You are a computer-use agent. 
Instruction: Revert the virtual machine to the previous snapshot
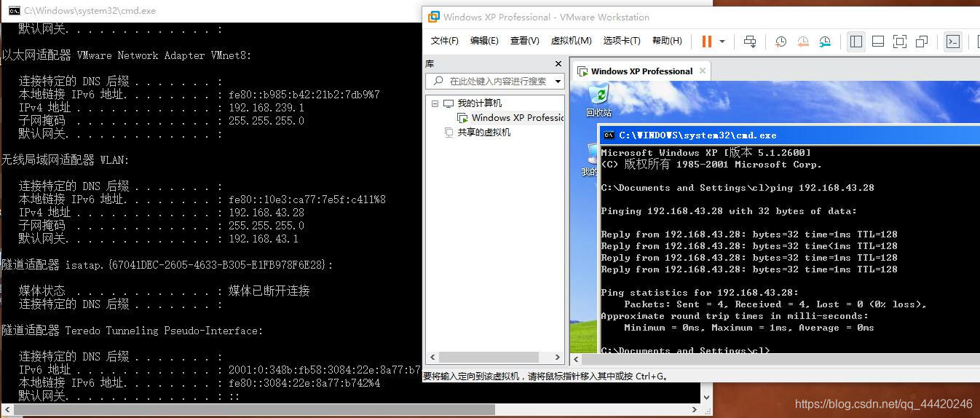803,42
